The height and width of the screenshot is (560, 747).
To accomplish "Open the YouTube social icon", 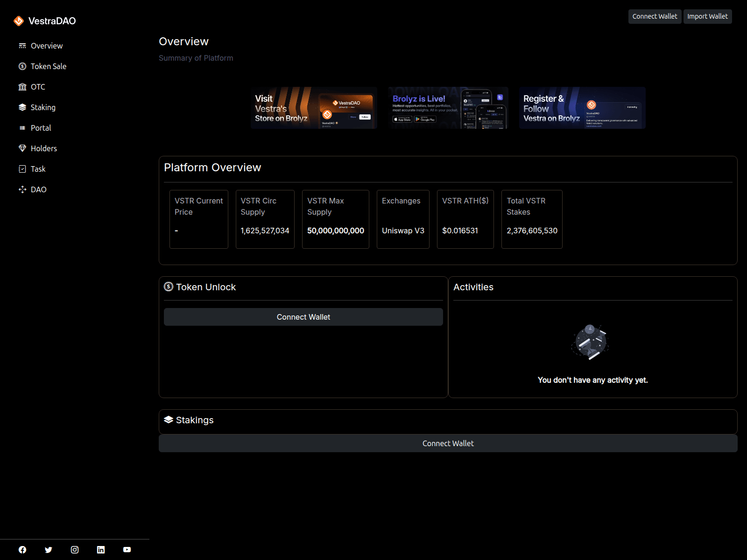I will (x=127, y=550).
